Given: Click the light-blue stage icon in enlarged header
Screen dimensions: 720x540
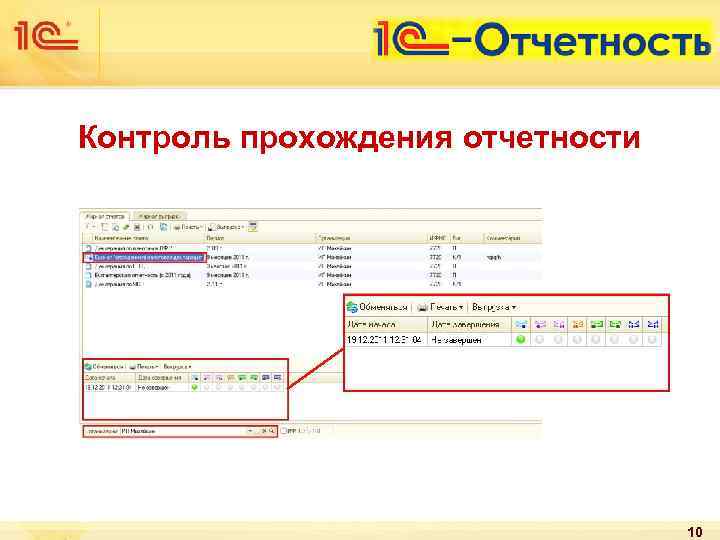Looking at the screenshot, I should (x=521, y=324).
